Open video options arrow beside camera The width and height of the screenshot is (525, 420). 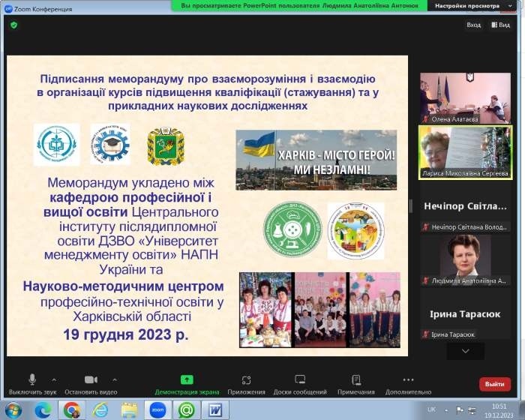[114, 379]
